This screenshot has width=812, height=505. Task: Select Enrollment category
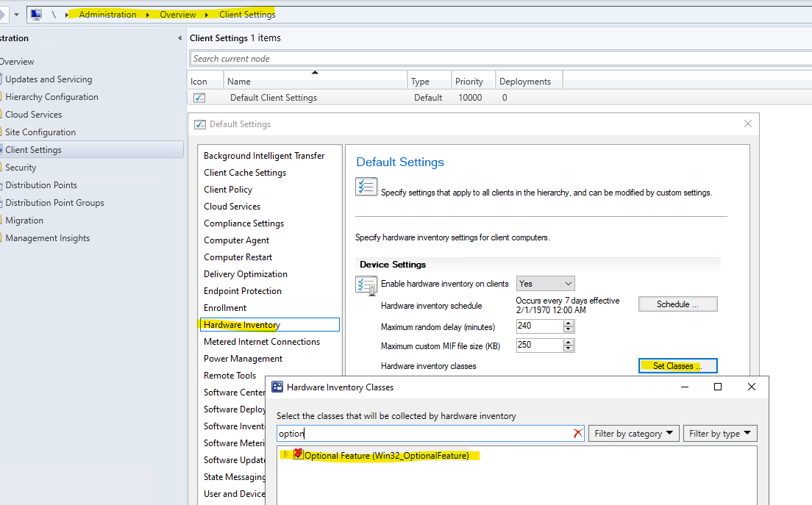click(225, 308)
